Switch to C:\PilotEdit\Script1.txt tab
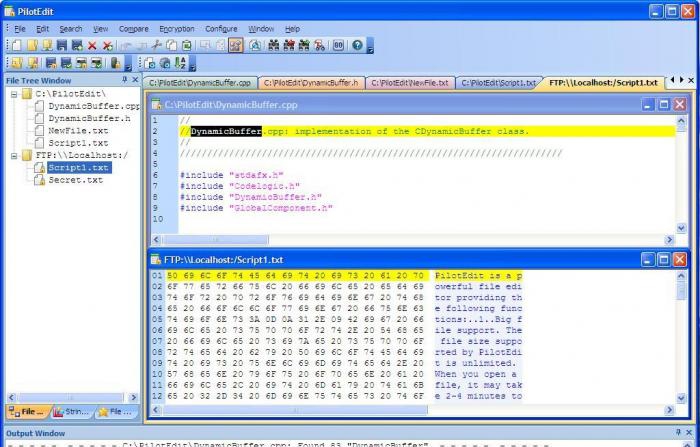 (x=498, y=83)
